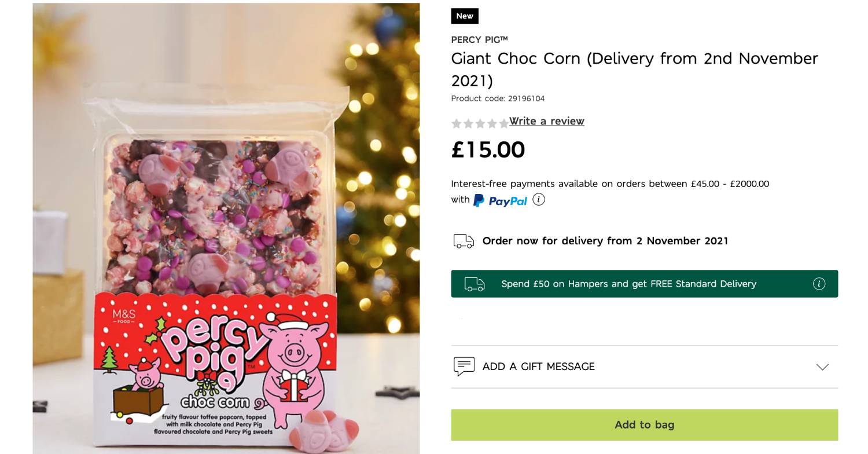Click the PERCY PIG brand name
This screenshot has width=868, height=454.
coord(480,39)
